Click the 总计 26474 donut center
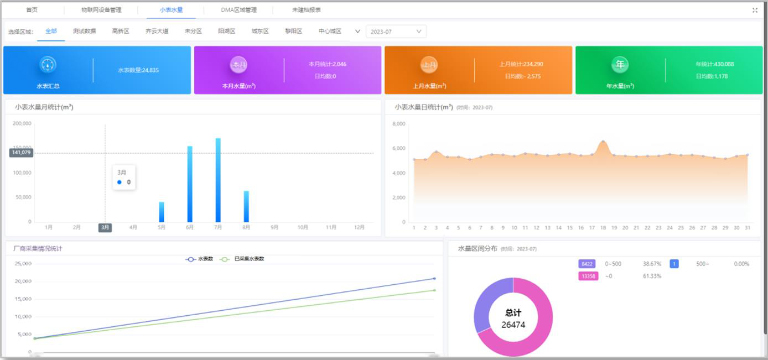Image resolution: width=768 pixels, height=360 pixels. [513, 318]
